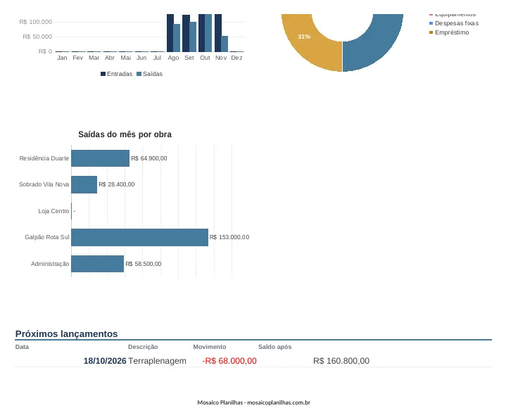
Task: Click the Mosaico Planilhas footer text
Action: coord(253,402)
